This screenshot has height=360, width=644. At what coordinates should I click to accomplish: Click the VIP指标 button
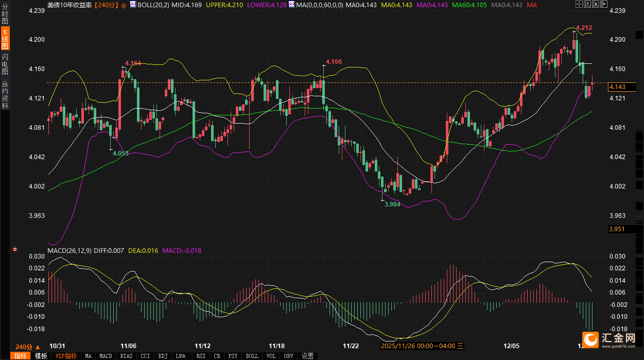tap(66, 356)
